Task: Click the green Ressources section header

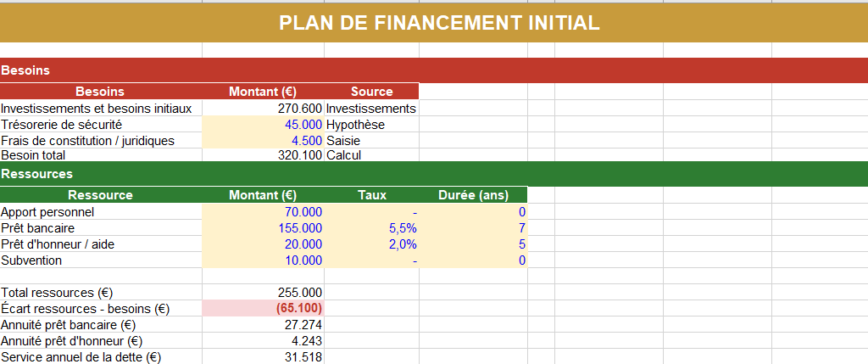Action: pyautogui.click(x=434, y=174)
